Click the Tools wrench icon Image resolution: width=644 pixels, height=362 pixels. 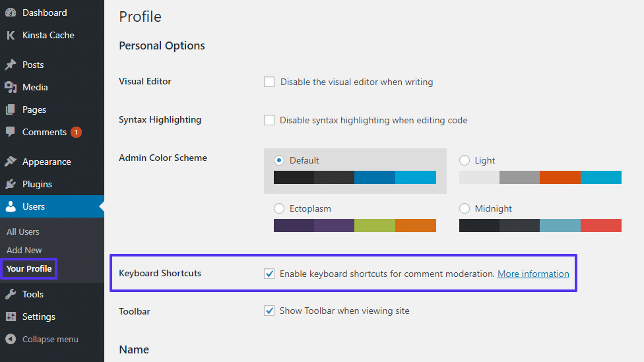tap(11, 294)
